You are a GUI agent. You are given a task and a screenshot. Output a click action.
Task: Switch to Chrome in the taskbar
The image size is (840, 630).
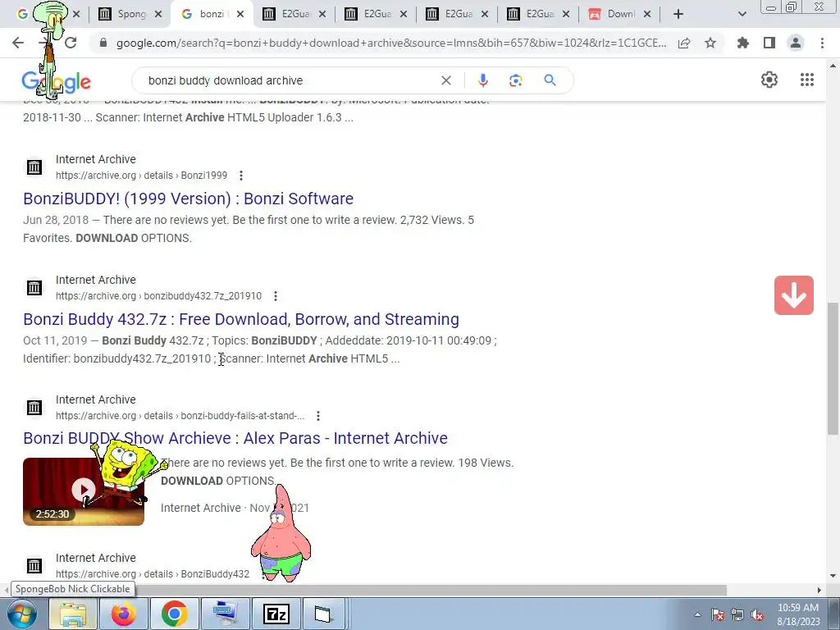coord(174,614)
